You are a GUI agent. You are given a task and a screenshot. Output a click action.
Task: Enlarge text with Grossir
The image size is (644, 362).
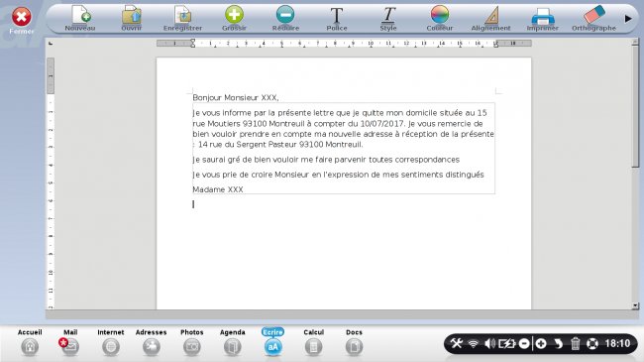[234, 19]
